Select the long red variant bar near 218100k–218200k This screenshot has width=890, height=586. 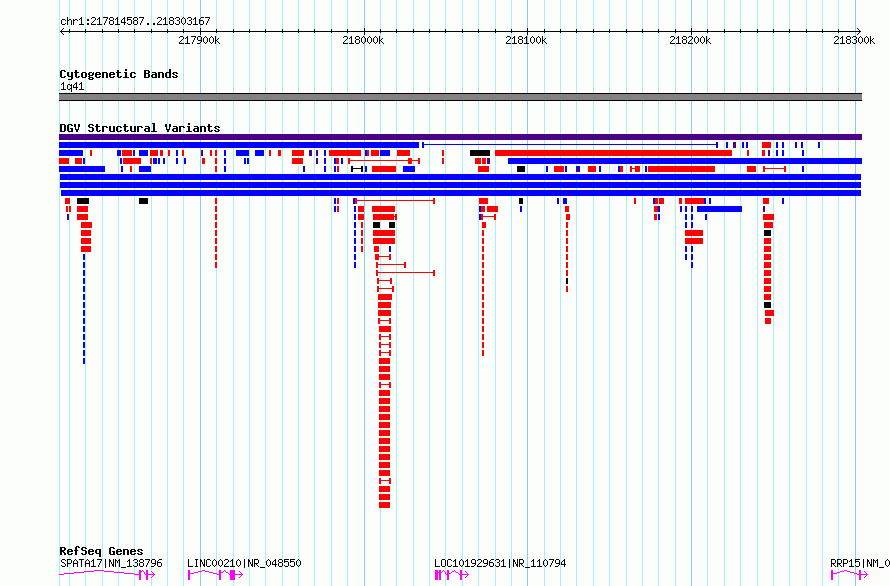(614, 153)
